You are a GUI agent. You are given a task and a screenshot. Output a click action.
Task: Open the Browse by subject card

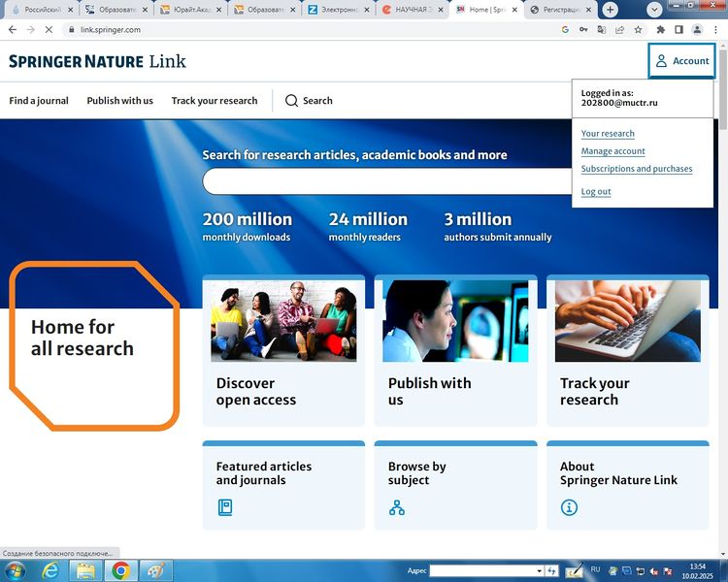(x=455, y=485)
